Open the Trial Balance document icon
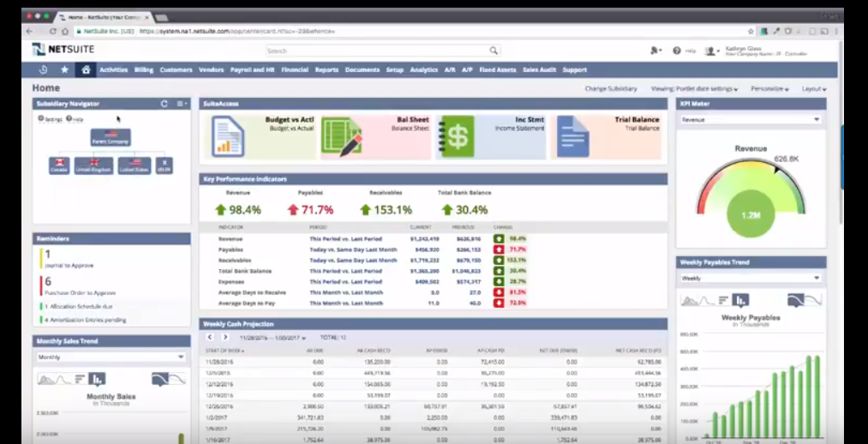The image size is (868, 444). [572, 136]
